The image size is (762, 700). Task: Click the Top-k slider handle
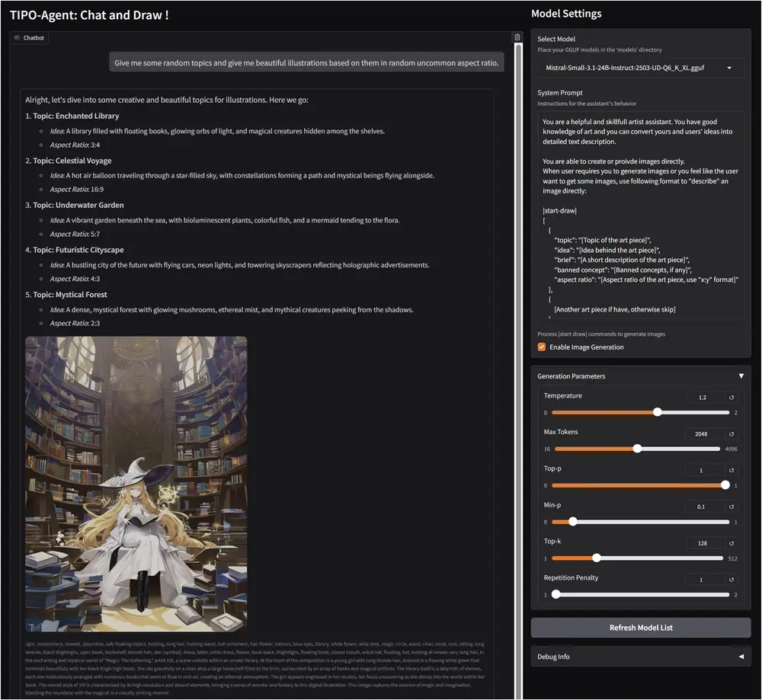point(597,558)
